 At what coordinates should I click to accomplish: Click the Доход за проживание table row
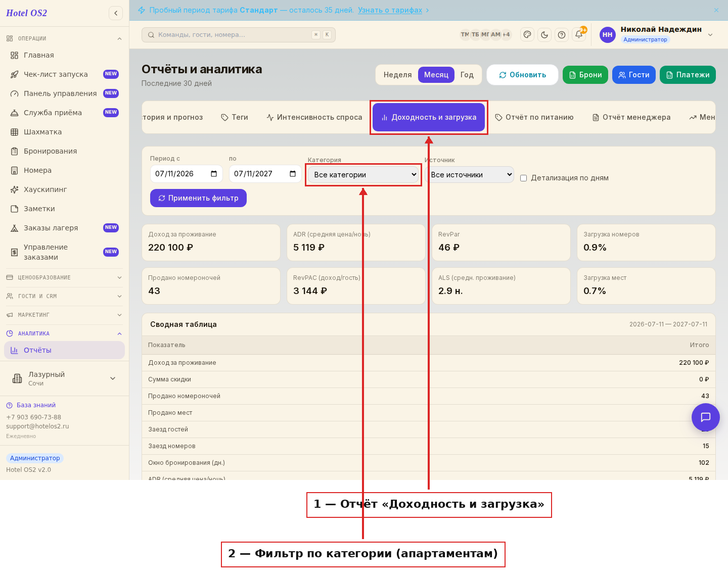(429, 363)
